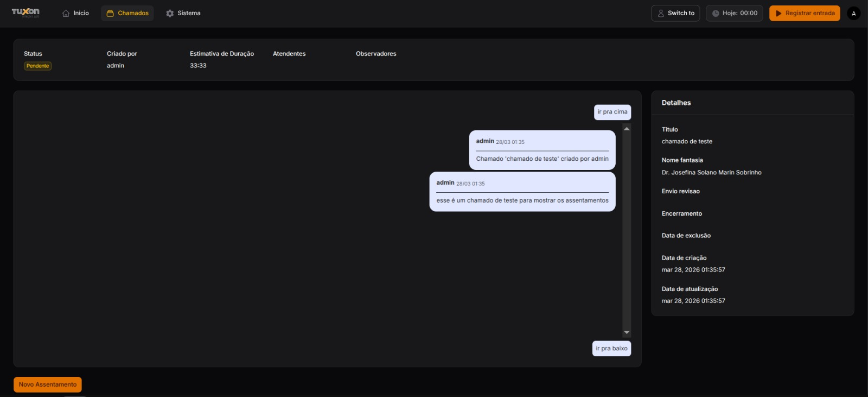Click the user icon in Switch to
The image size is (868, 397).
661,13
